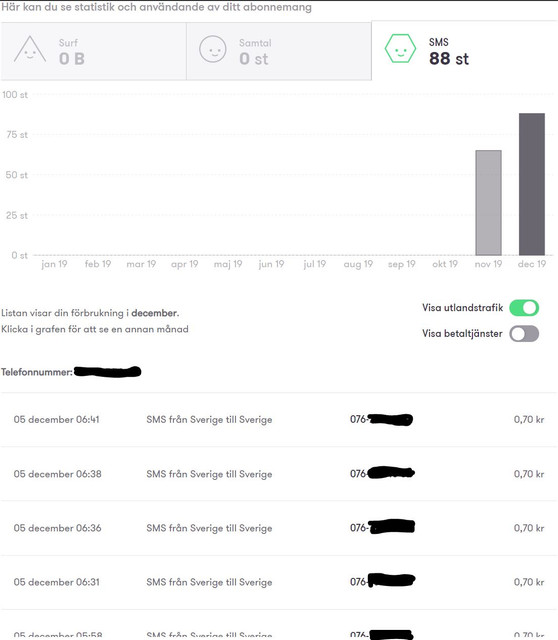
Task: Click the green hexagon SMS icon
Action: (x=400, y=49)
